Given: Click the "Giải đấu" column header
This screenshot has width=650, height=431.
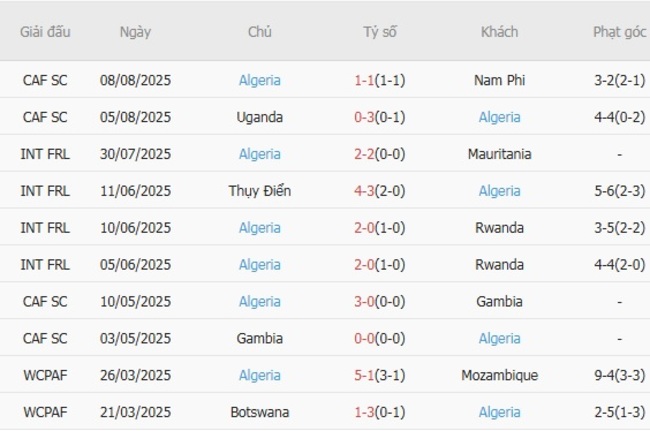Looking at the screenshot, I should coord(45,31).
